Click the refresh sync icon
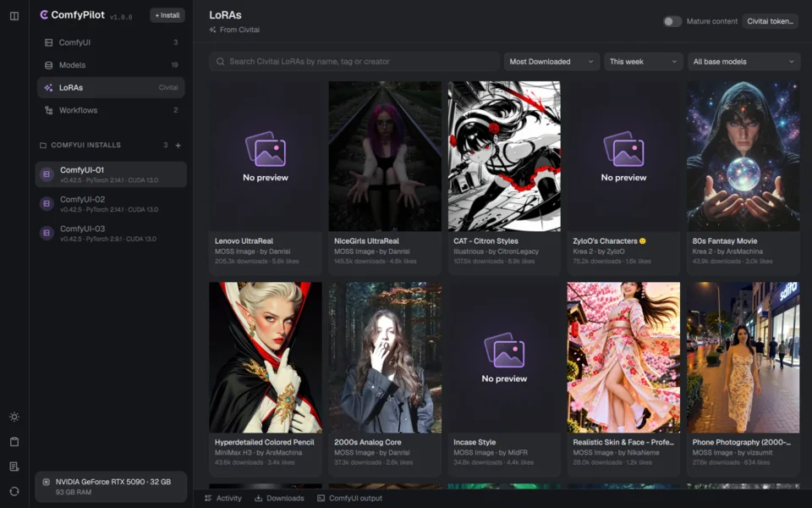 [x=14, y=491]
